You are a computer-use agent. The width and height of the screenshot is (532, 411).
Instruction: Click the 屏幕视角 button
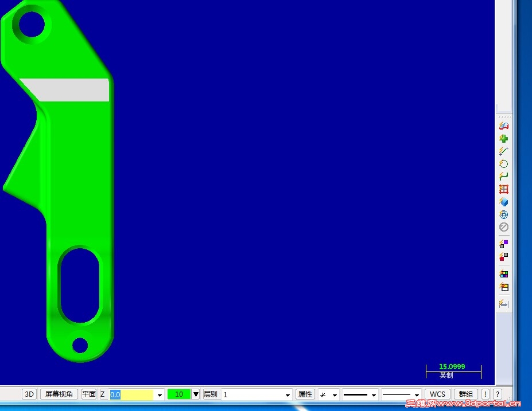click(x=59, y=394)
